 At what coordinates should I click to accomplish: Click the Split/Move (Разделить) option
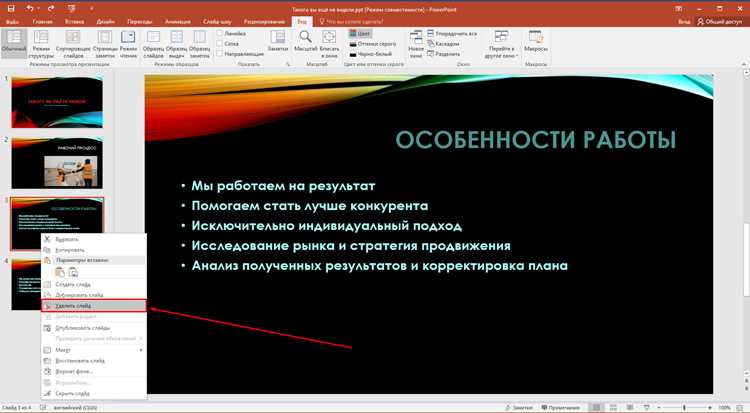tap(443, 54)
